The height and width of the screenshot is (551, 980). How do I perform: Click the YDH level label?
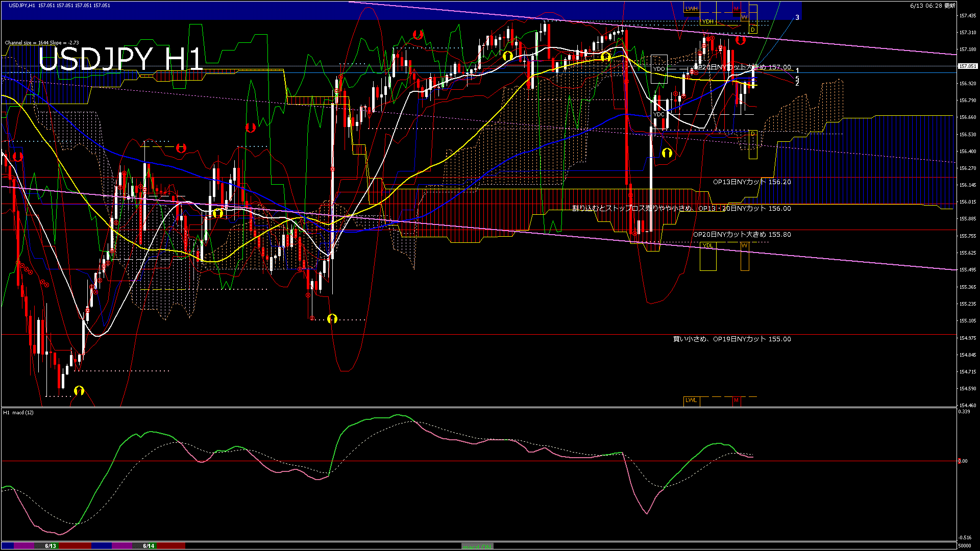click(708, 21)
